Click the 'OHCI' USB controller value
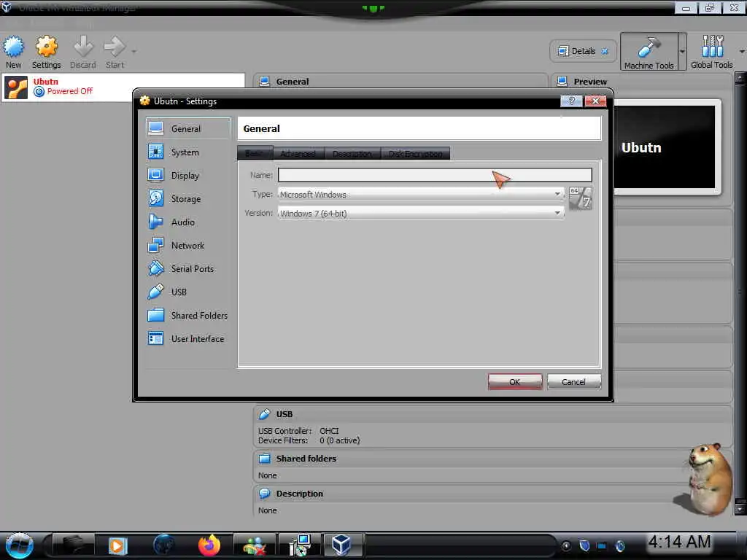The image size is (747, 560). [329, 430]
